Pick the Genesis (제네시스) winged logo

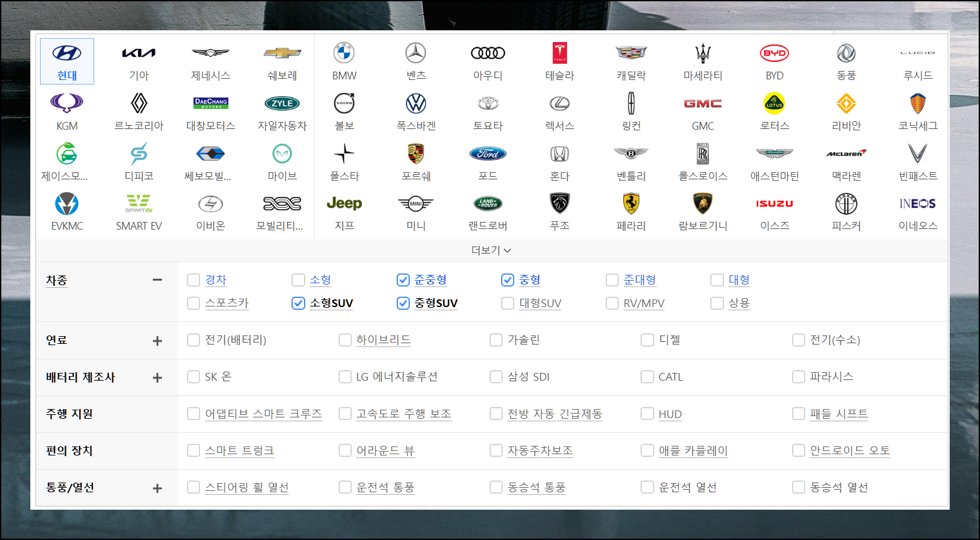click(210, 53)
